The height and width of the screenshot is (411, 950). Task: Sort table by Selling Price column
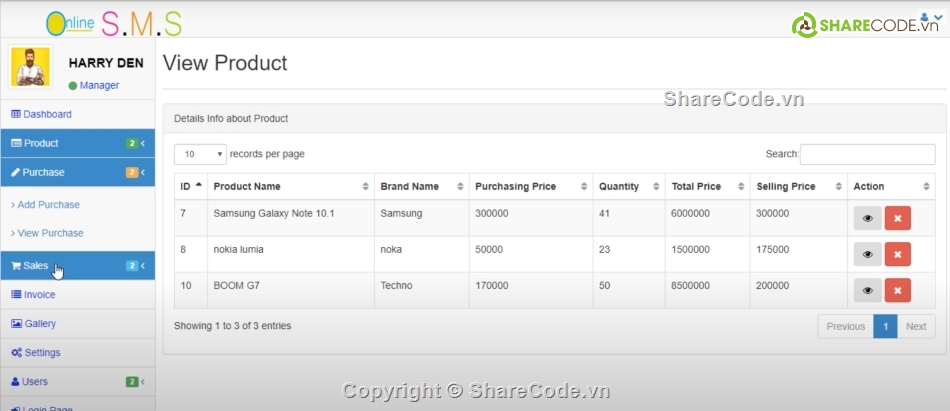pyautogui.click(x=799, y=187)
